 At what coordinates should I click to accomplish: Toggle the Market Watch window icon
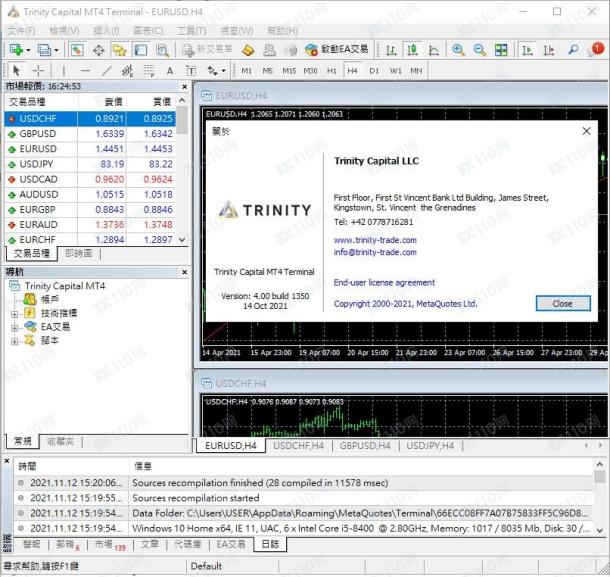click(x=77, y=49)
